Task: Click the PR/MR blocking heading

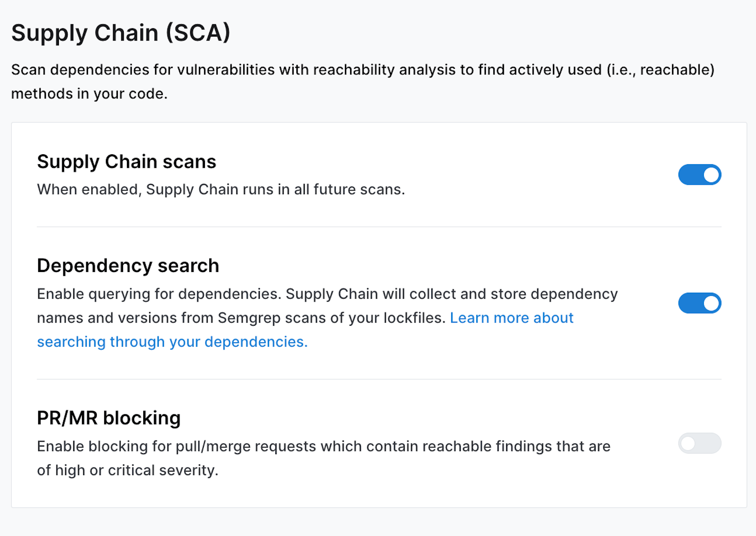Action: [109, 418]
